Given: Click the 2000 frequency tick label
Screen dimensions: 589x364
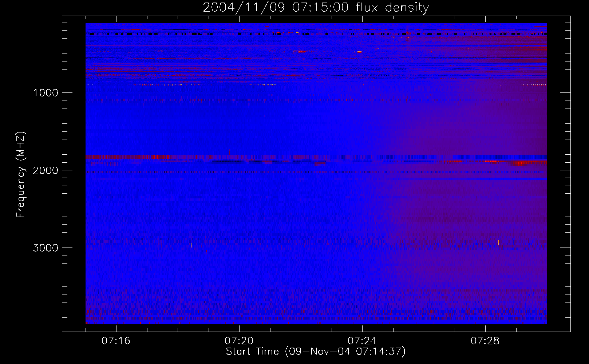Looking at the screenshot, I should coord(46,170).
